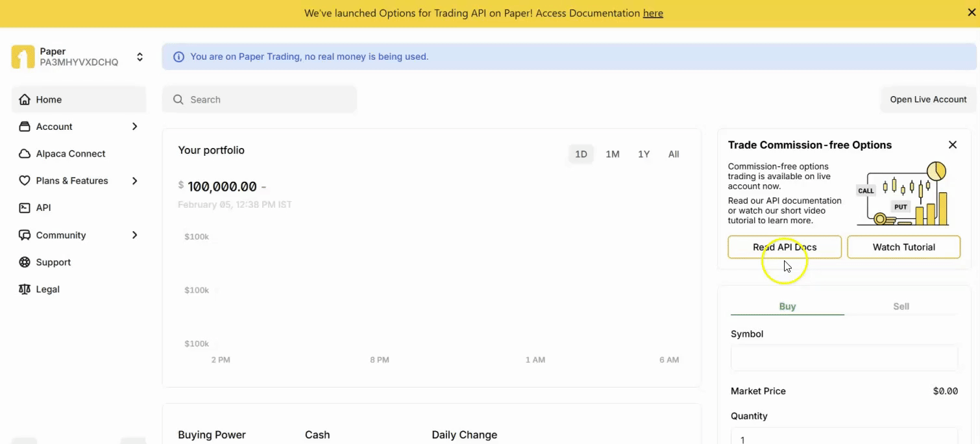Expand the Account menu chevron
This screenshot has height=444, width=980.
coord(134,127)
